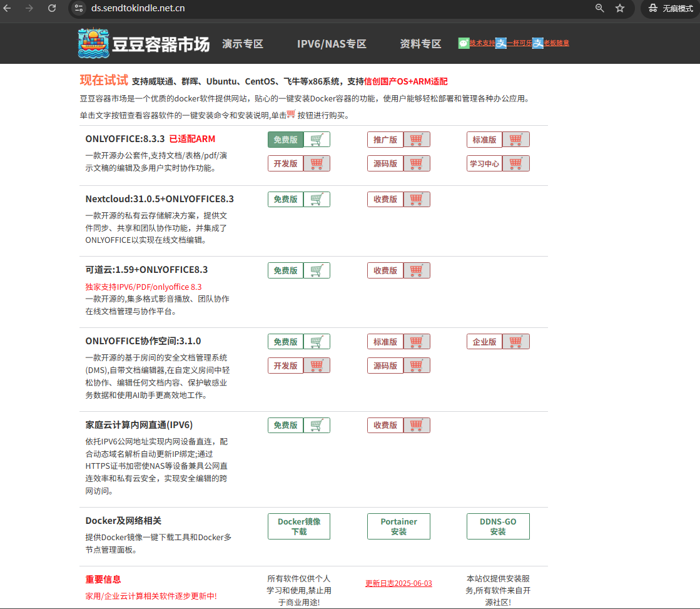Click the cart icon next to 企业版

pos(515,342)
